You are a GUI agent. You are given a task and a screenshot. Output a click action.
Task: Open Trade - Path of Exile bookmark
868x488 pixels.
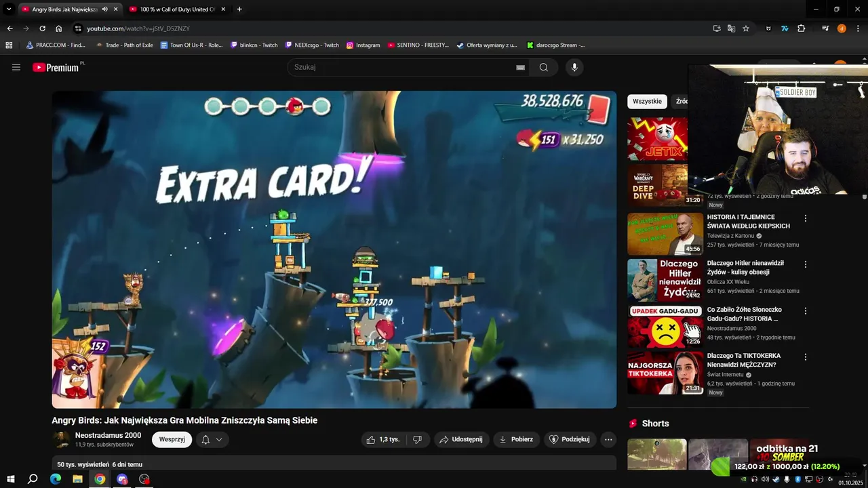click(124, 45)
